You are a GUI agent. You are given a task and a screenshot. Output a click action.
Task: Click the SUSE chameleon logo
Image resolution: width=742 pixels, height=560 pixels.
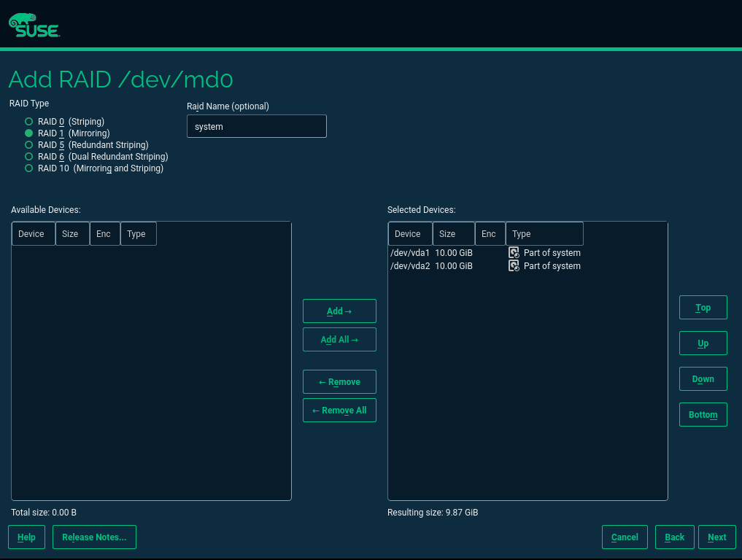[x=34, y=26]
